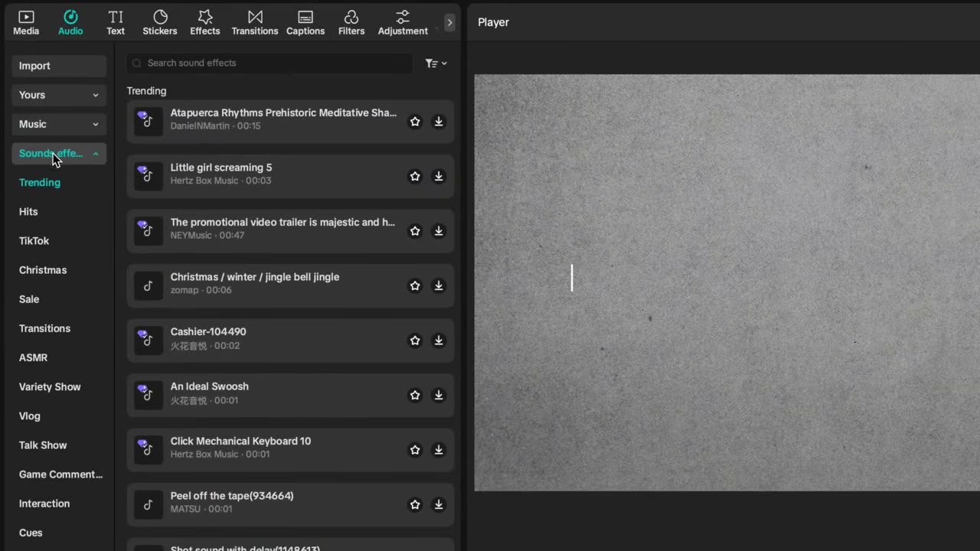Favorite the promotional video trailer sound
Image resolution: width=980 pixels, height=551 pixels.
coord(415,230)
